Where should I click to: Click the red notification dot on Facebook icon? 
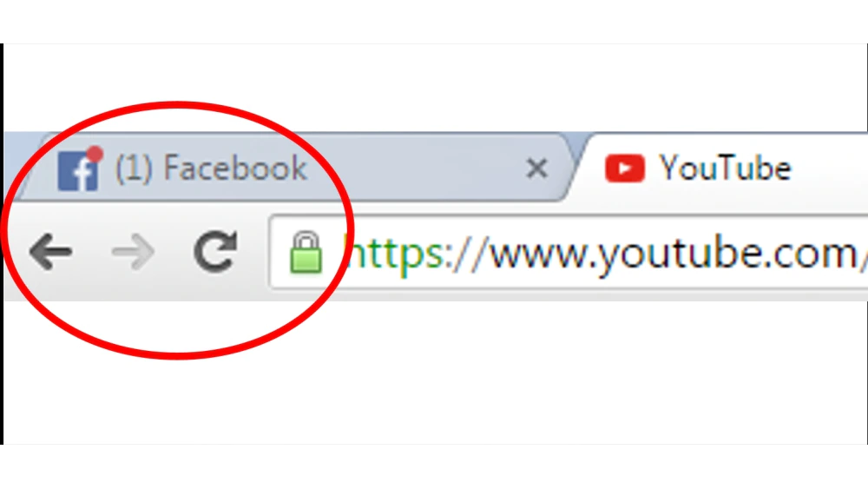pyautogui.click(x=95, y=155)
